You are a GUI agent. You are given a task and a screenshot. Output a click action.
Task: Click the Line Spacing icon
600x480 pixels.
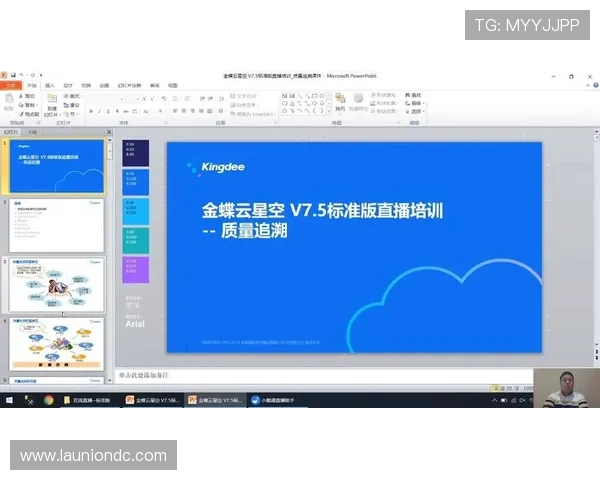tap(222, 99)
